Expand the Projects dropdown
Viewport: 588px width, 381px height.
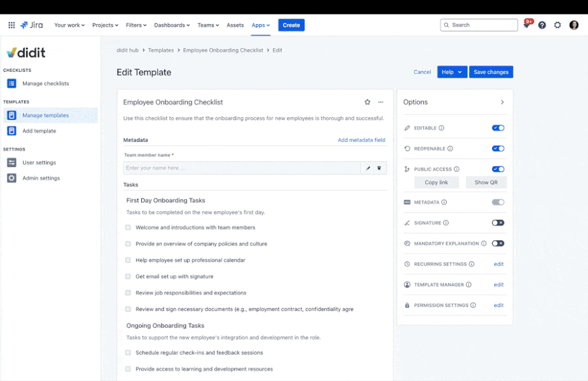click(105, 25)
